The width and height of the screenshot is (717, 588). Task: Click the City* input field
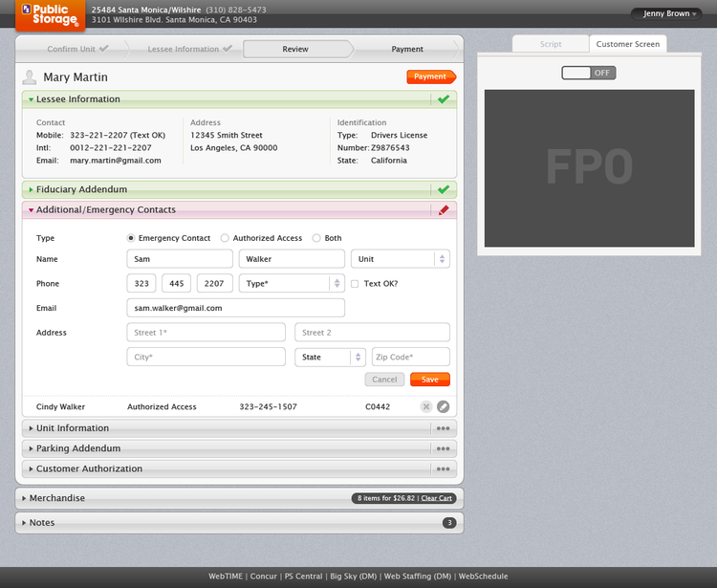click(206, 357)
